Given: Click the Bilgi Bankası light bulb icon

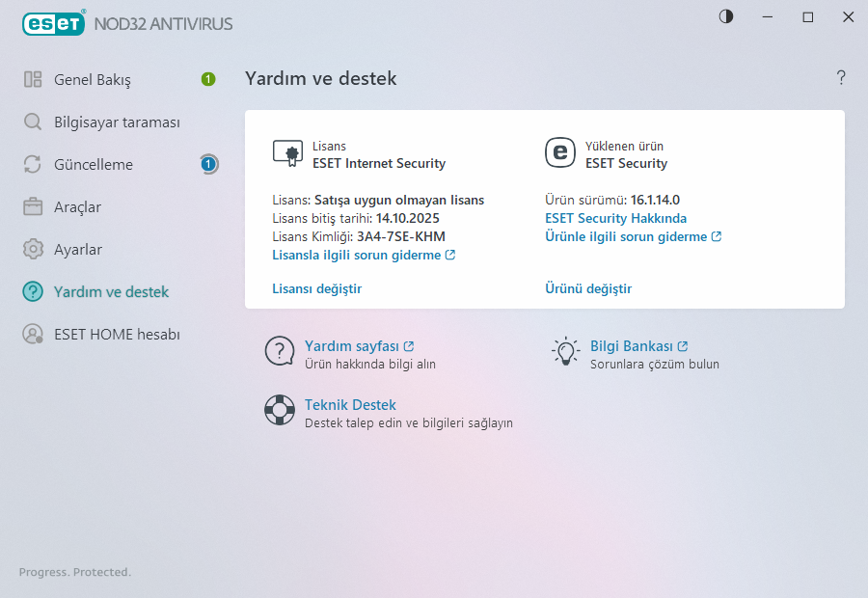Looking at the screenshot, I should [566, 351].
